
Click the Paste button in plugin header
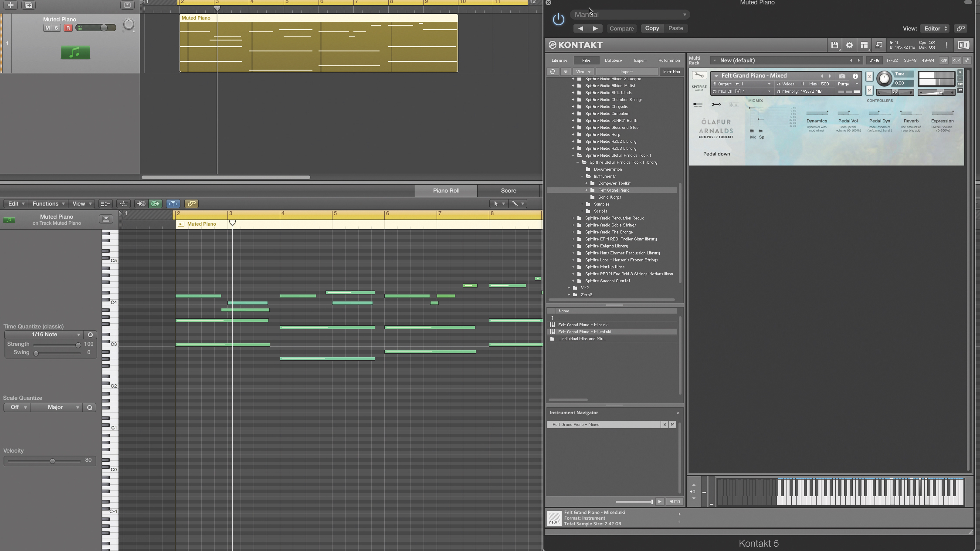(675, 28)
